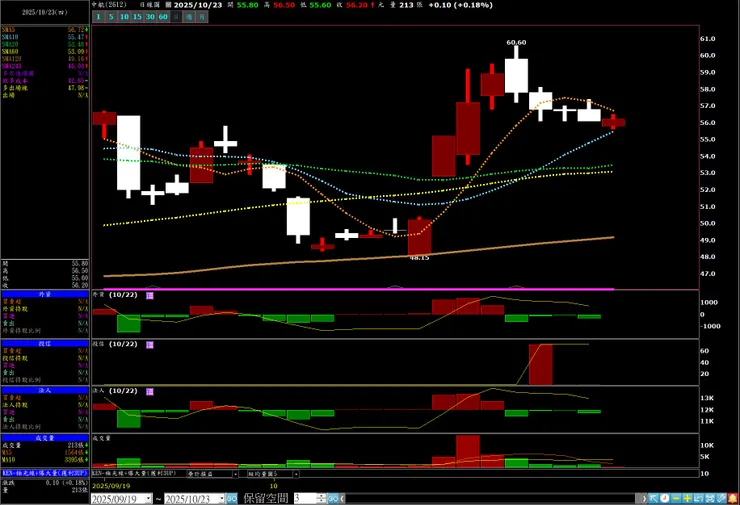Switch to the daily (日) chart button
The width and height of the screenshot is (740, 505).
(x=176, y=17)
